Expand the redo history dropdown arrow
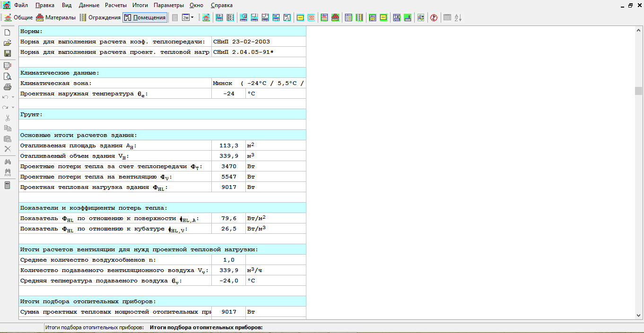The height and width of the screenshot is (333, 644). tap(13, 107)
